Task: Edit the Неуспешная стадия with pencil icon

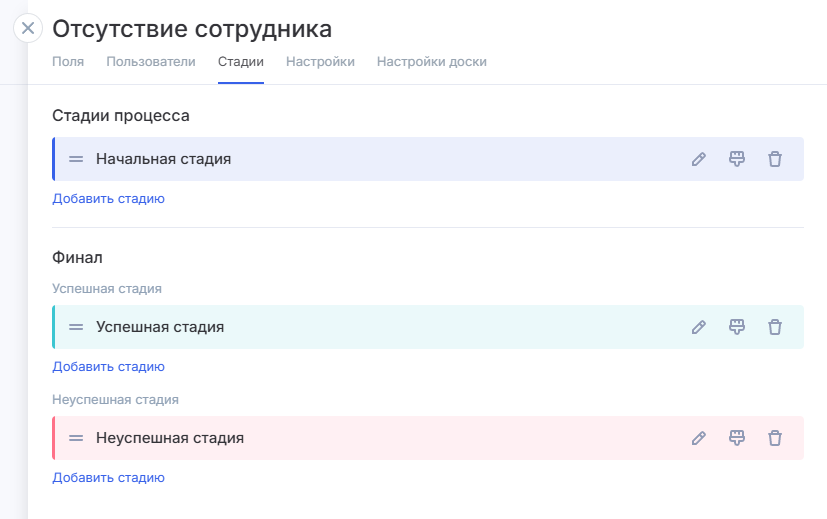Action: point(699,438)
